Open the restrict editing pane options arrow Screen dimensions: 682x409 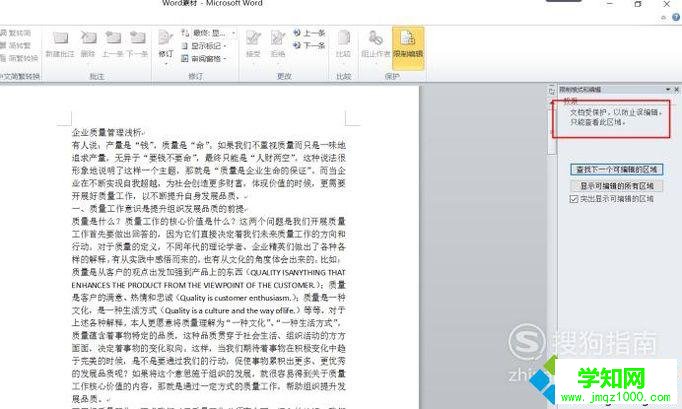(668, 89)
